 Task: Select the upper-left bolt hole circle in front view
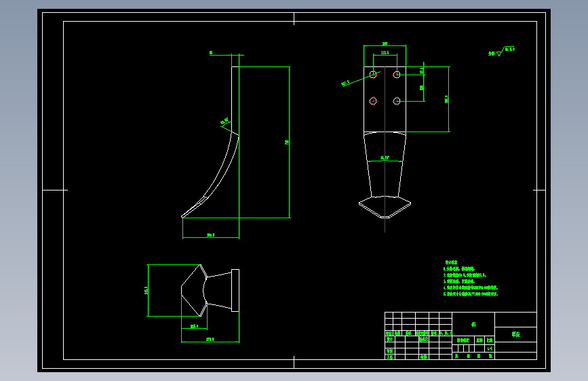[x=373, y=75]
